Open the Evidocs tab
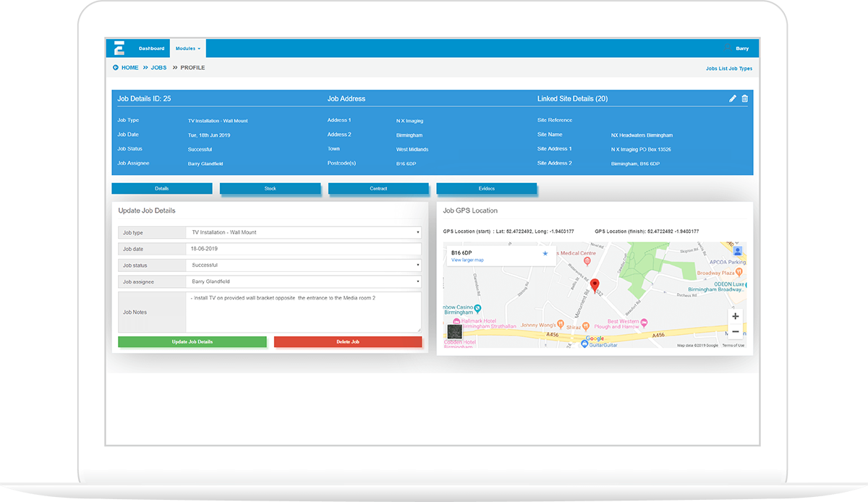 (x=487, y=188)
